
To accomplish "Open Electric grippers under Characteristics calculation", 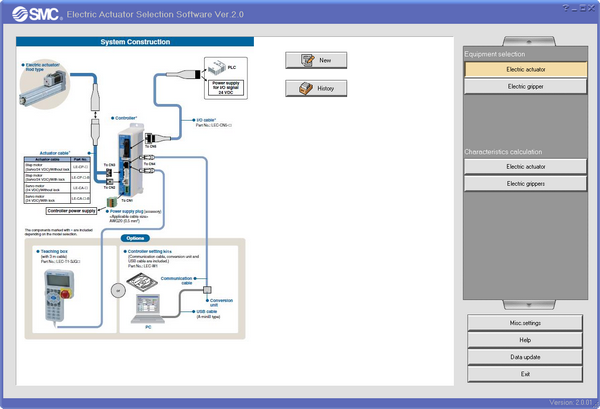I will point(525,184).
